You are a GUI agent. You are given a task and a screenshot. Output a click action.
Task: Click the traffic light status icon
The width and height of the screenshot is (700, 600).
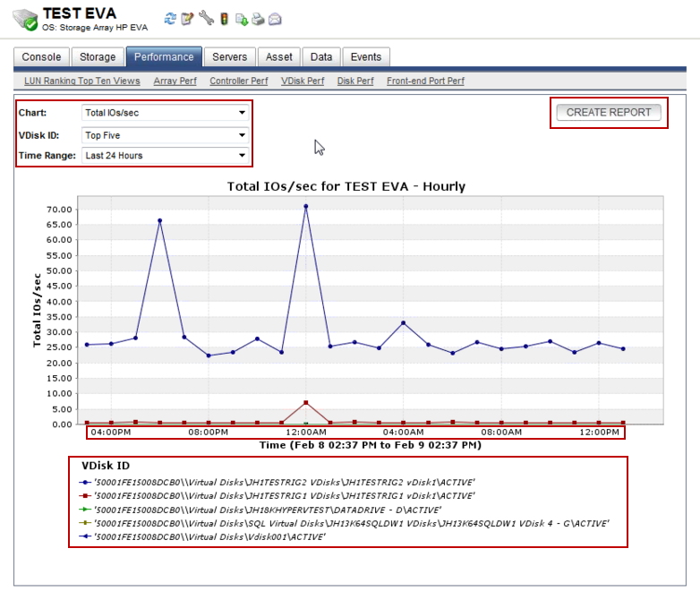(224, 19)
